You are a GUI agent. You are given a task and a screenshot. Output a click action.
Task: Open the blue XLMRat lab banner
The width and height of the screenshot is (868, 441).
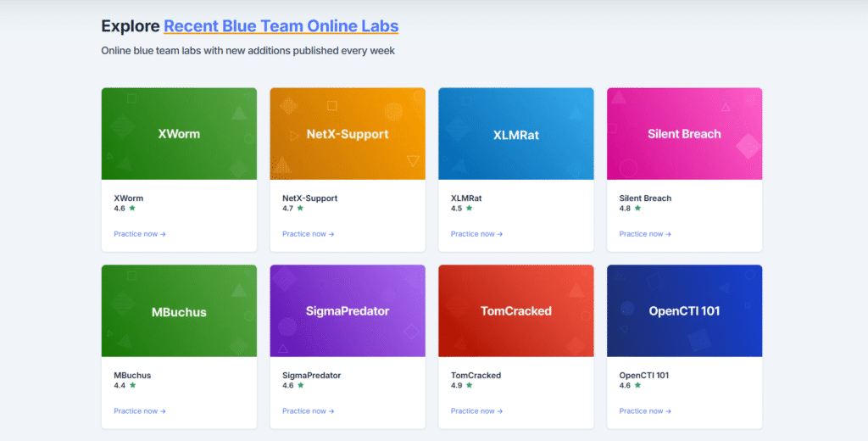[516, 133]
